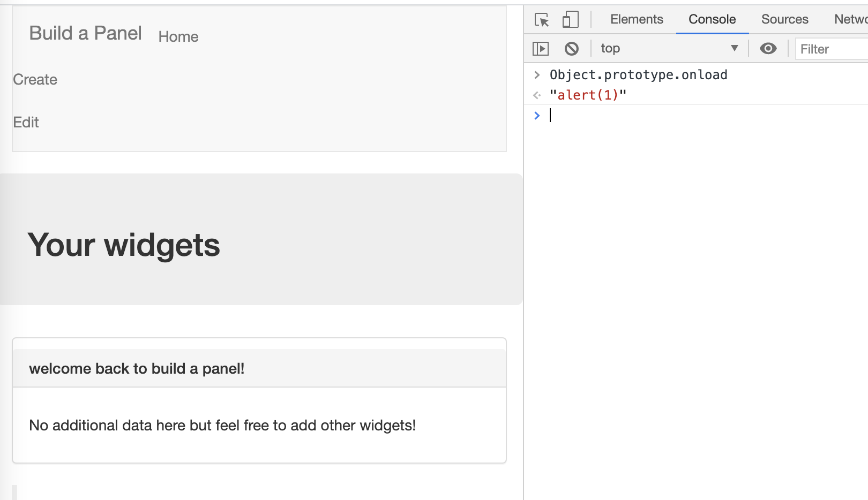Viewport: 868px width, 500px height.
Task: Click the "alert(1)" console output value
Action: [x=588, y=95]
